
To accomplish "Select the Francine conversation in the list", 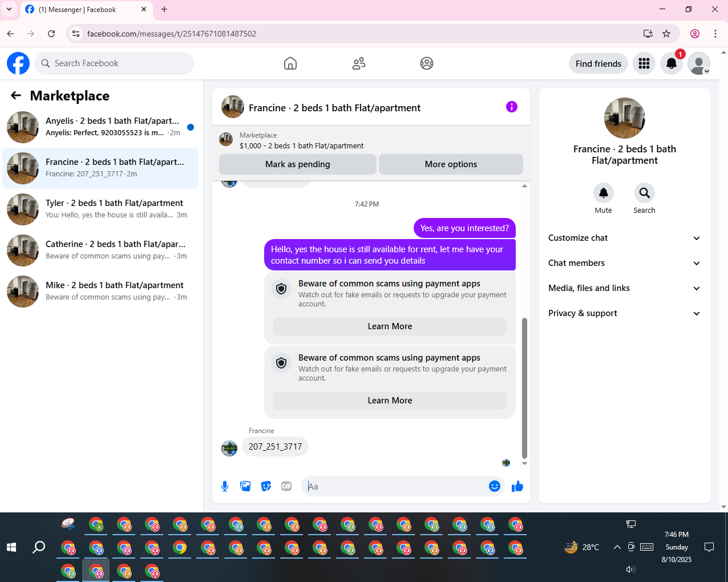I will point(100,168).
